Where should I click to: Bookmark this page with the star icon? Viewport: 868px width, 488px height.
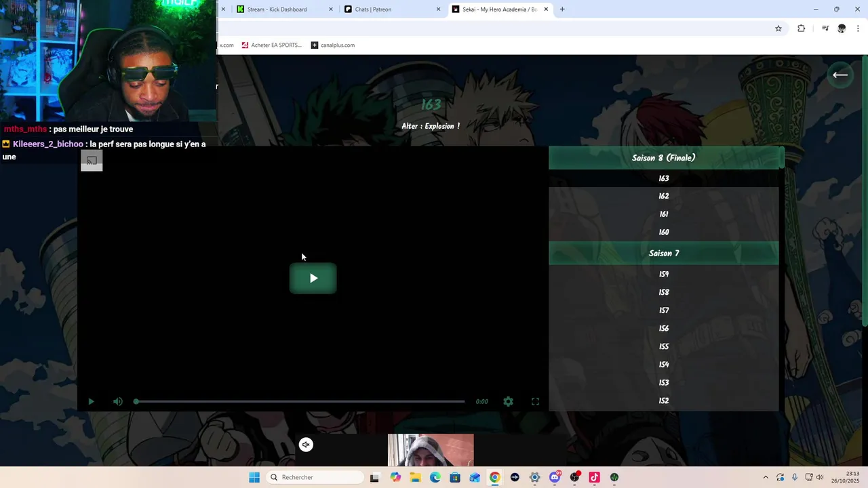click(x=778, y=28)
